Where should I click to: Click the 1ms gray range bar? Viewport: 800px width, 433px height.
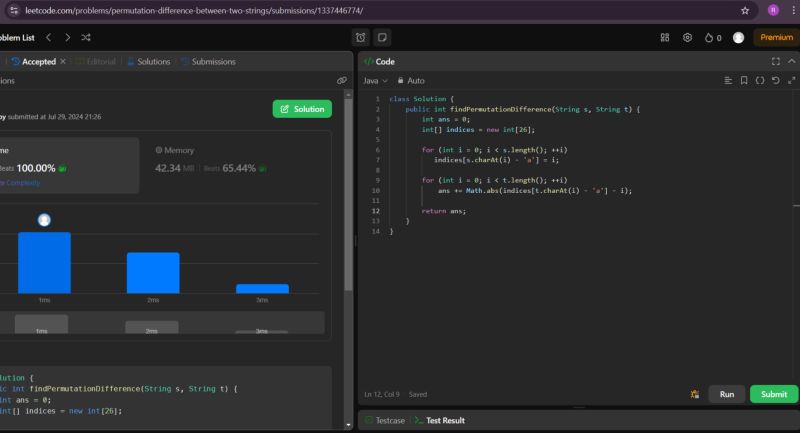point(41,324)
